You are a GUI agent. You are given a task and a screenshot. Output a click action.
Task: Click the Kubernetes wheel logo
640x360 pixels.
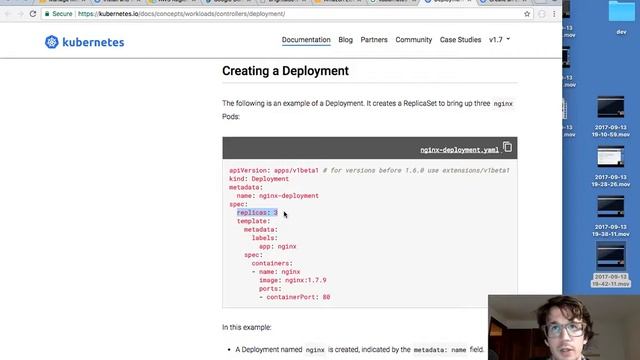pos(52,42)
